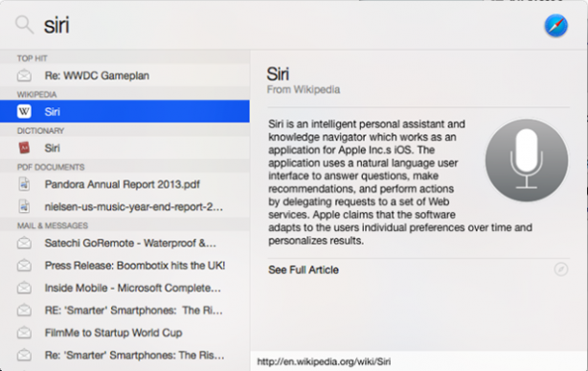Screen dimensions: 588x371
Task: Open nielsen-us-music-year-end-report PDF
Action: pos(124,206)
